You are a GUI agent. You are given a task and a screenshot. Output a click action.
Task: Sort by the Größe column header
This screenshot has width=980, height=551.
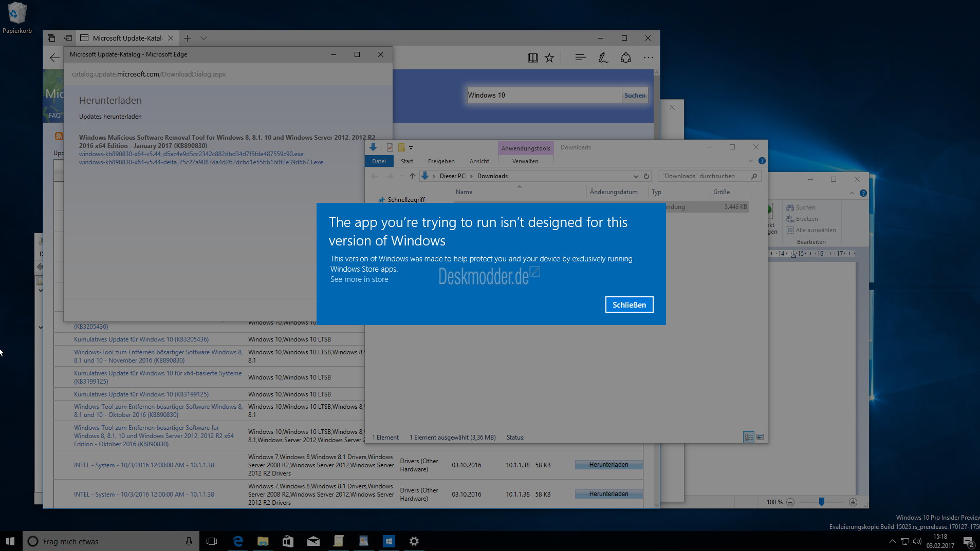(x=730, y=192)
